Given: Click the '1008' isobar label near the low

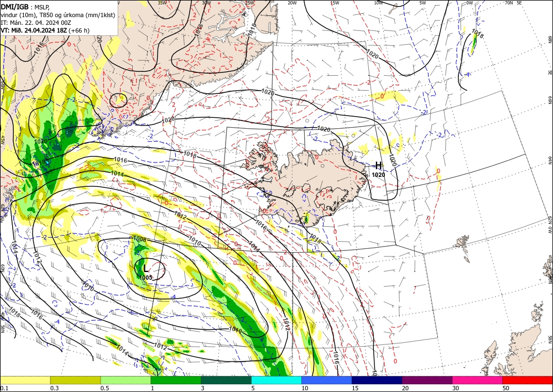Looking at the screenshot, I should (140, 239).
